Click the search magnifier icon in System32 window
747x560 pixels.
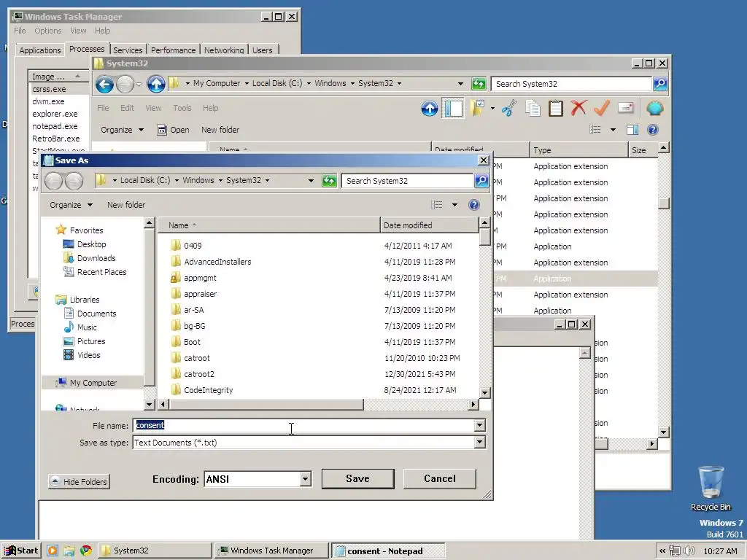tap(660, 84)
